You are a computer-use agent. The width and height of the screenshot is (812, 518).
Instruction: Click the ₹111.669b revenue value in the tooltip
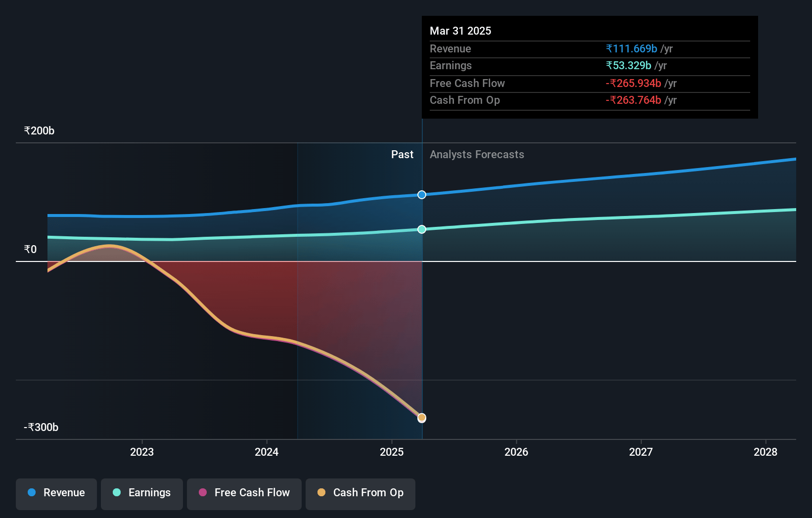(x=632, y=49)
